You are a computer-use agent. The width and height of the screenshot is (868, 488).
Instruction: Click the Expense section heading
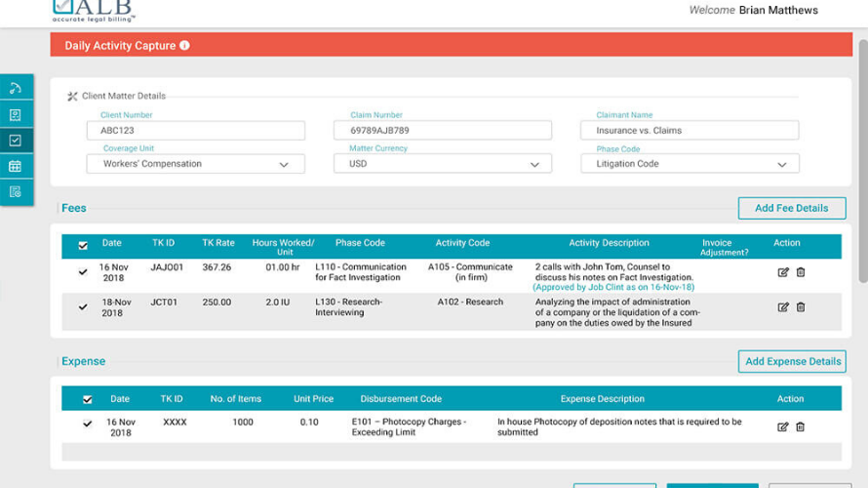click(83, 361)
